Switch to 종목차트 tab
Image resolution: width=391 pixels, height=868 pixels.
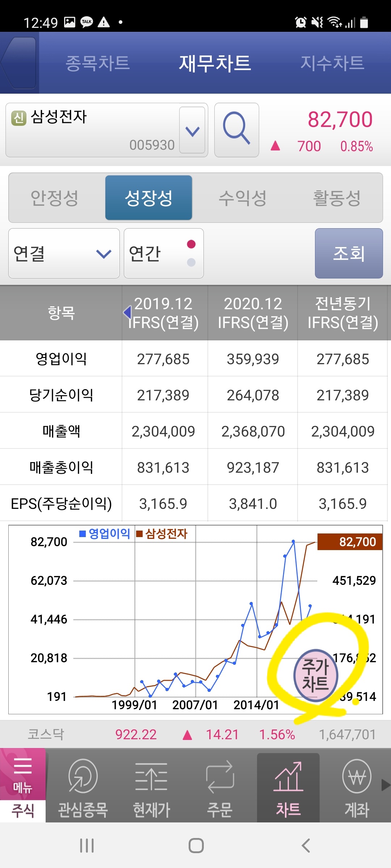point(97,63)
